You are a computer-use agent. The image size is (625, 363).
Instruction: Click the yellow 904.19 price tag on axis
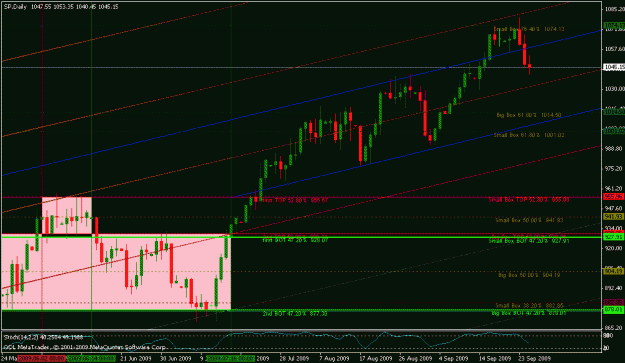click(x=614, y=271)
